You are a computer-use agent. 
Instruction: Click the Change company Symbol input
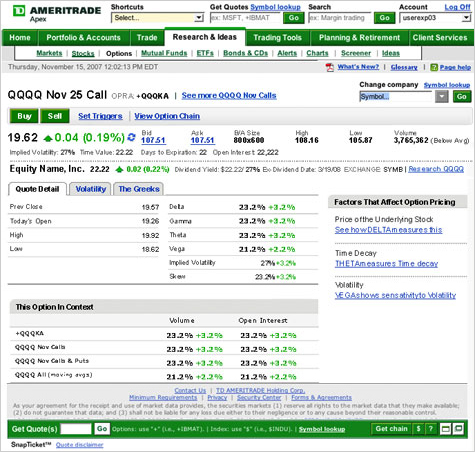tap(396, 97)
